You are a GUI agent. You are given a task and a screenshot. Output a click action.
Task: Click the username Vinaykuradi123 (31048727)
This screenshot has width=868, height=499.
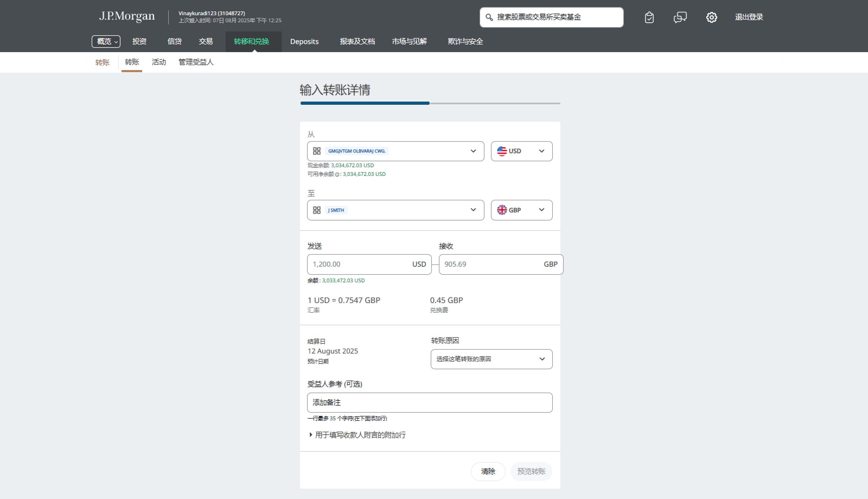[212, 13]
